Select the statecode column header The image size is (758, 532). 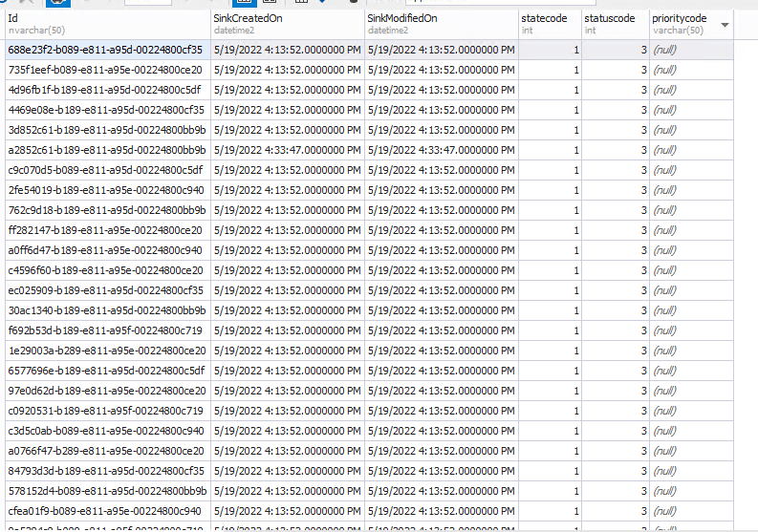click(x=550, y=24)
